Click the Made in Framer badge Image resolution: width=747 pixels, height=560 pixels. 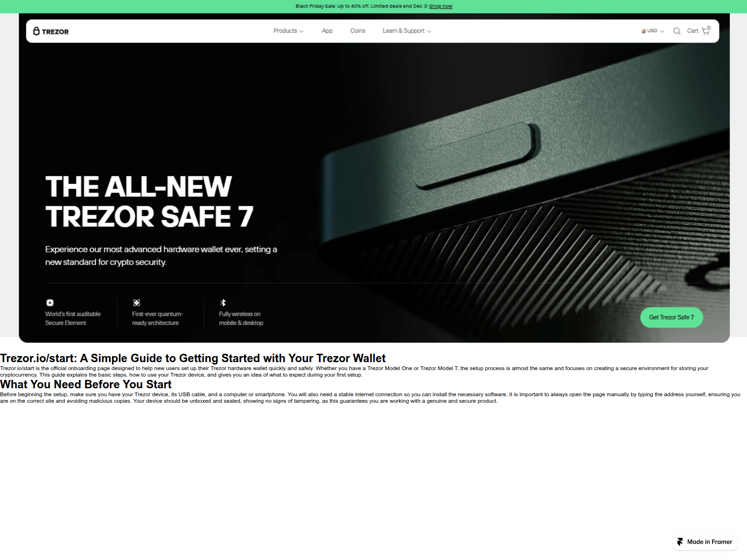tap(705, 542)
